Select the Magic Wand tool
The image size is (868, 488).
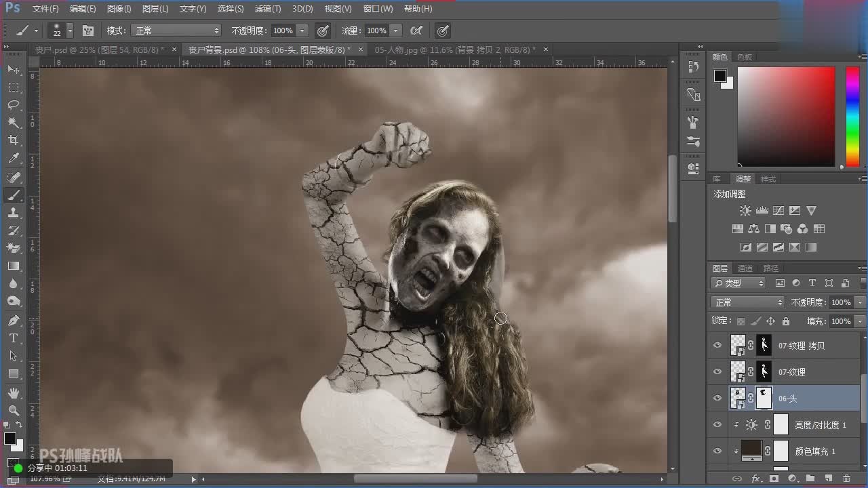pos(14,123)
